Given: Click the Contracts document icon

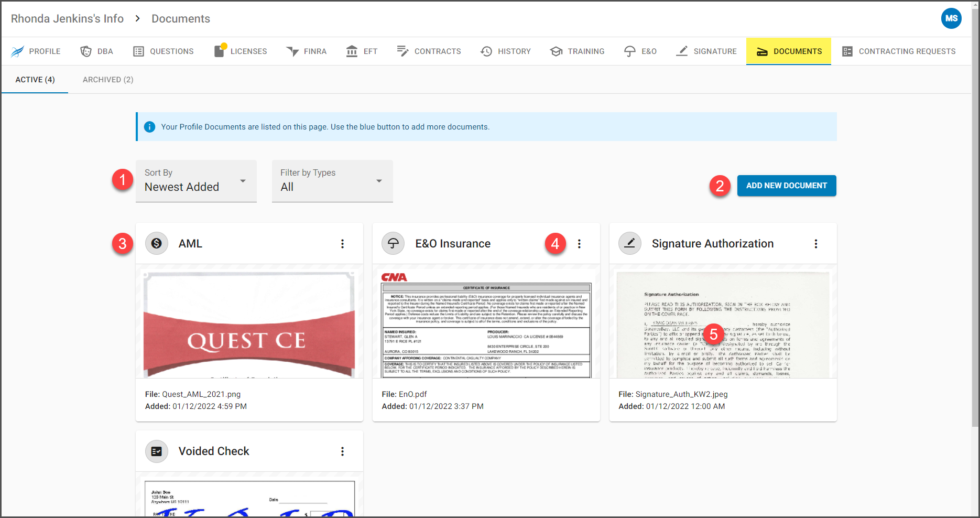Looking at the screenshot, I should pyautogui.click(x=402, y=51).
